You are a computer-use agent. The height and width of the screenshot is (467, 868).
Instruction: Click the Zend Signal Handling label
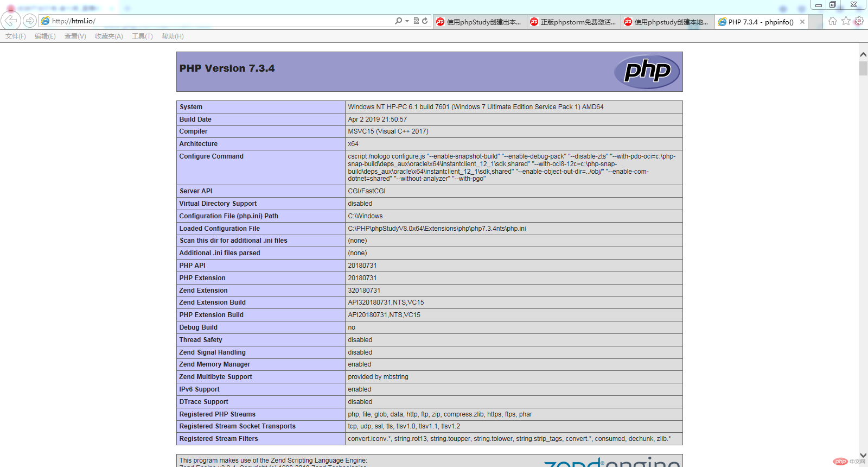[212, 352]
